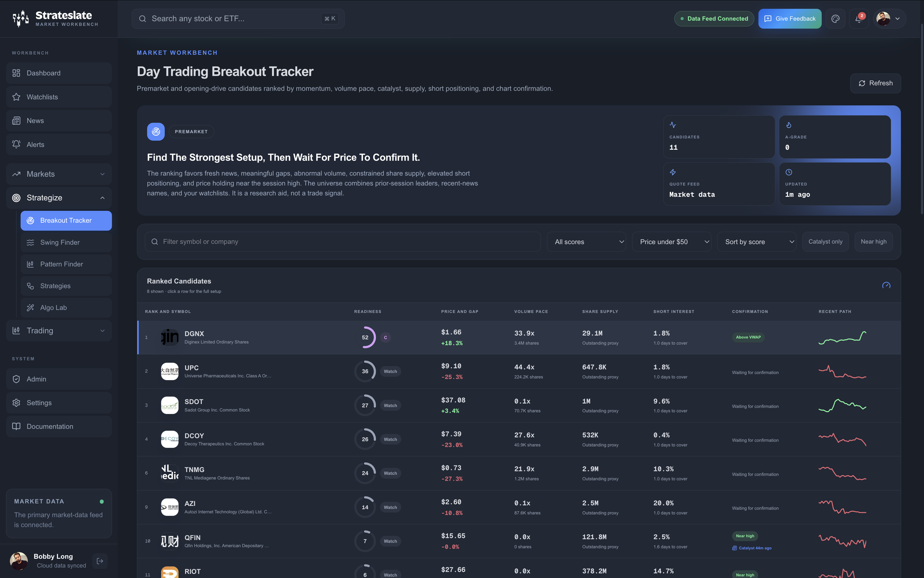924x578 pixels.
Task: Click the Candidates card pulse icon
Action: tap(673, 125)
